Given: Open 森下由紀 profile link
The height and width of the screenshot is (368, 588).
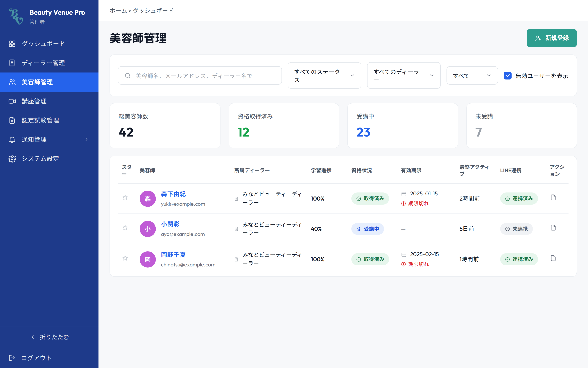Looking at the screenshot, I should click(173, 194).
